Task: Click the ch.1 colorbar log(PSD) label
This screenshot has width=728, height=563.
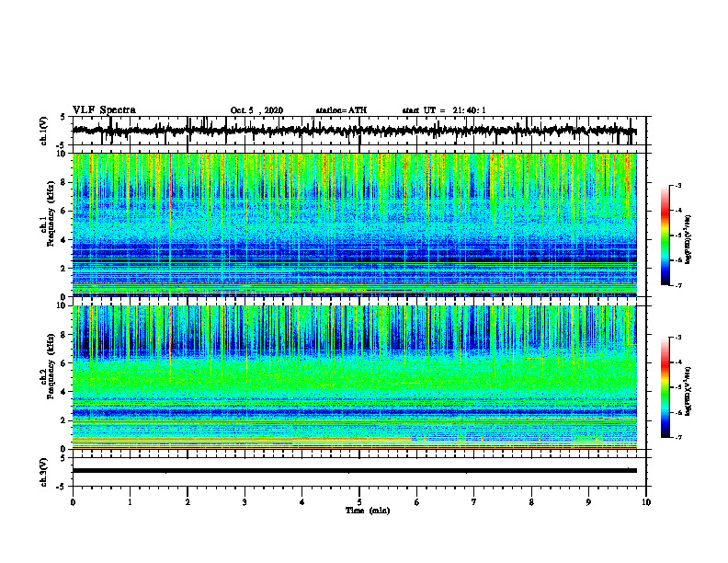Action: [688, 239]
